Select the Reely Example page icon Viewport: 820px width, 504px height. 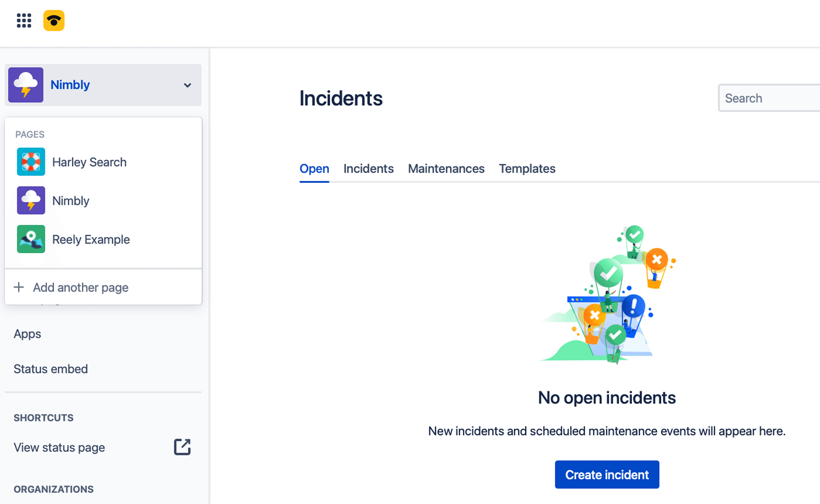(31, 239)
